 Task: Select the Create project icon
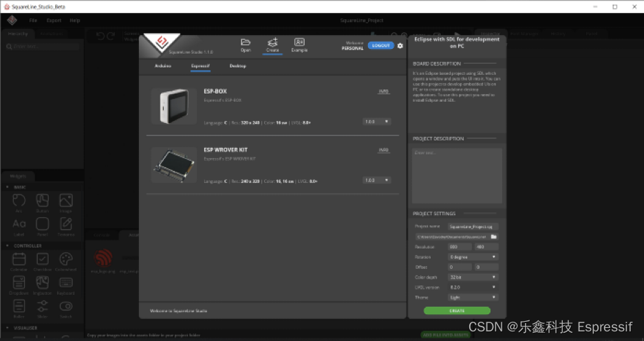tap(272, 42)
